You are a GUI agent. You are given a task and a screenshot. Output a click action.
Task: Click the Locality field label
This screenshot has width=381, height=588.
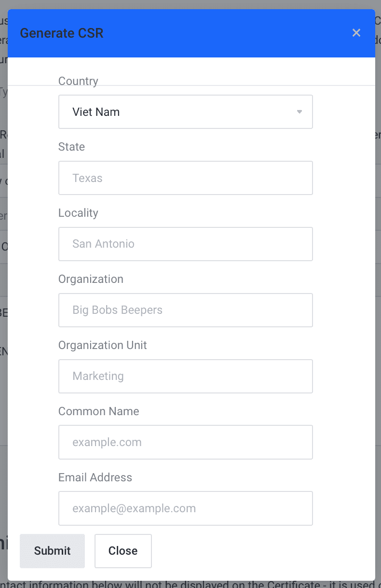pyautogui.click(x=78, y=213)
